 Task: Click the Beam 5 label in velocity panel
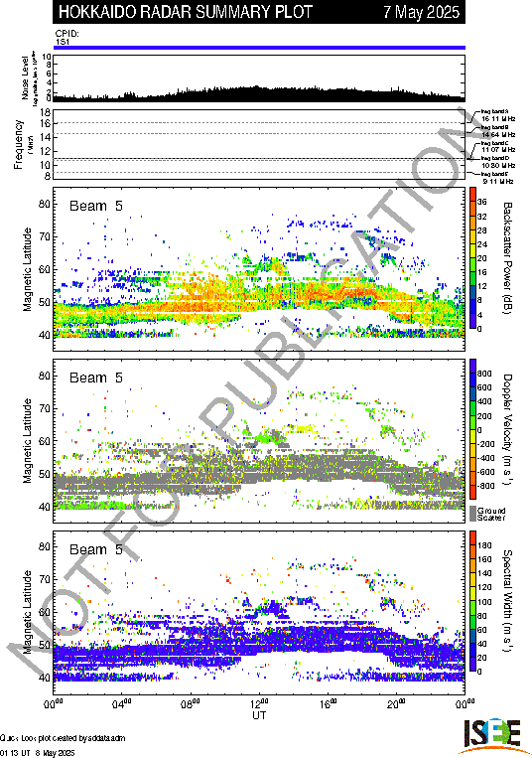pos(96,378)
